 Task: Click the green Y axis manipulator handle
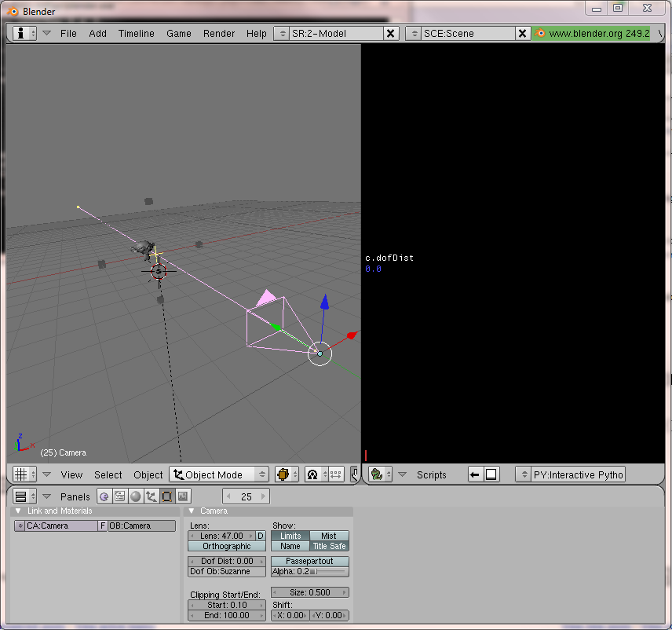[x=276, y=328]
